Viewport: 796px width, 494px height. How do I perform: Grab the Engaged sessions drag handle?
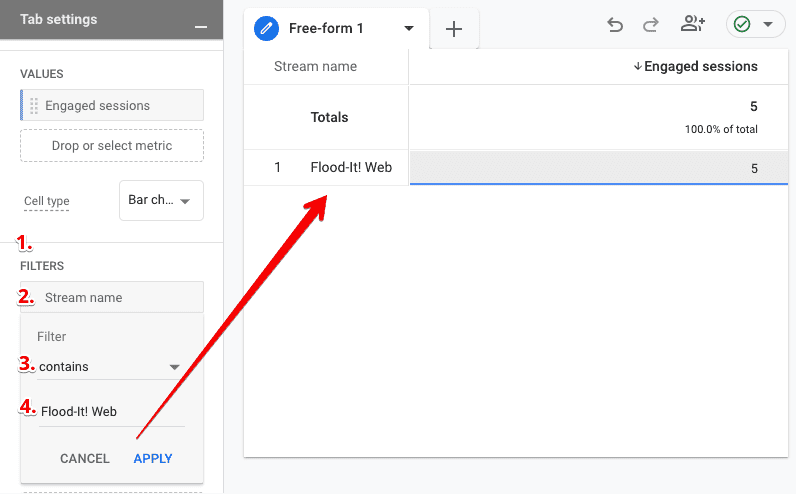tap(34, 106)
